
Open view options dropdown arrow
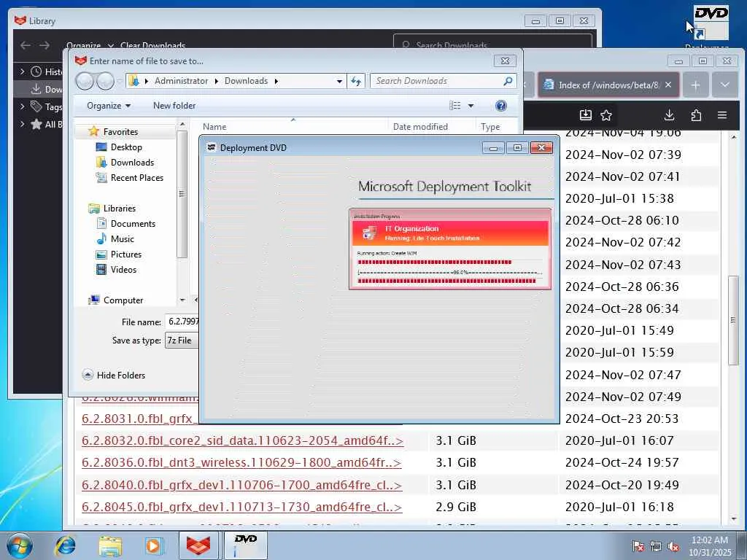pyautogui.click(x=471, y=106)
